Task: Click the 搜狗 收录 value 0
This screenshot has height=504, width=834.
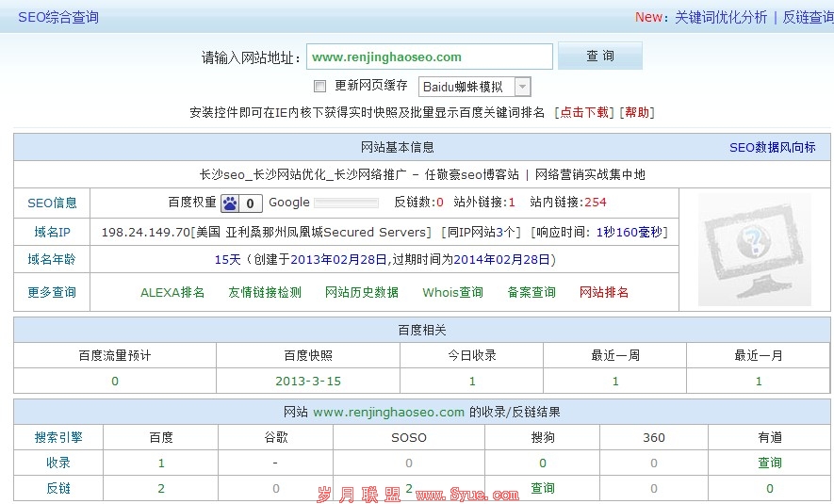Action: coord(543,463)
